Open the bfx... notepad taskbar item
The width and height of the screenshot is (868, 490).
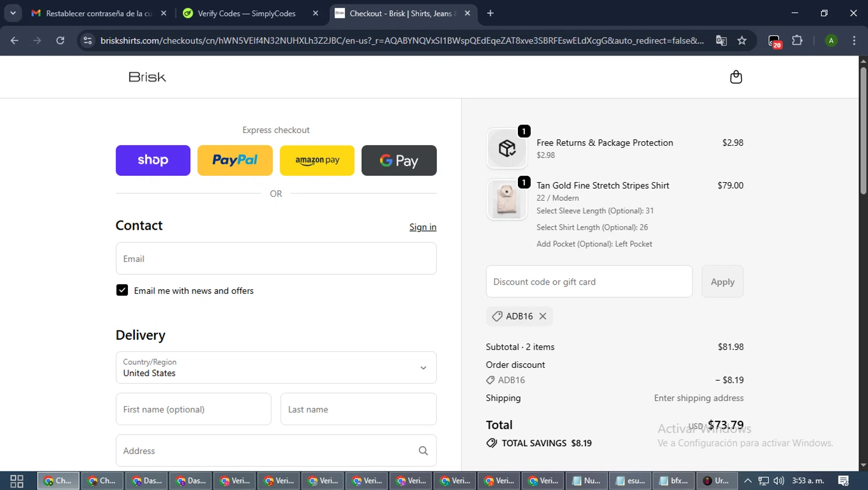[674, 481]
